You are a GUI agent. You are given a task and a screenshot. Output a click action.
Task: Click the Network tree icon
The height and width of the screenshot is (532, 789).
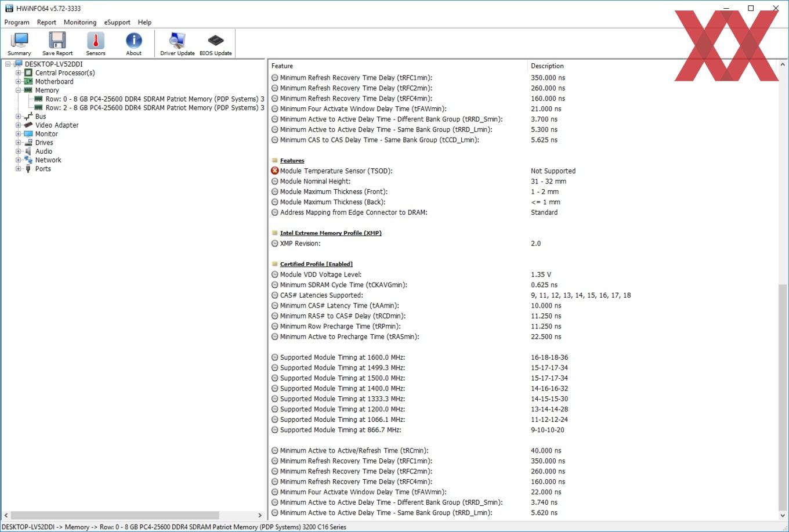pos(28,160)
